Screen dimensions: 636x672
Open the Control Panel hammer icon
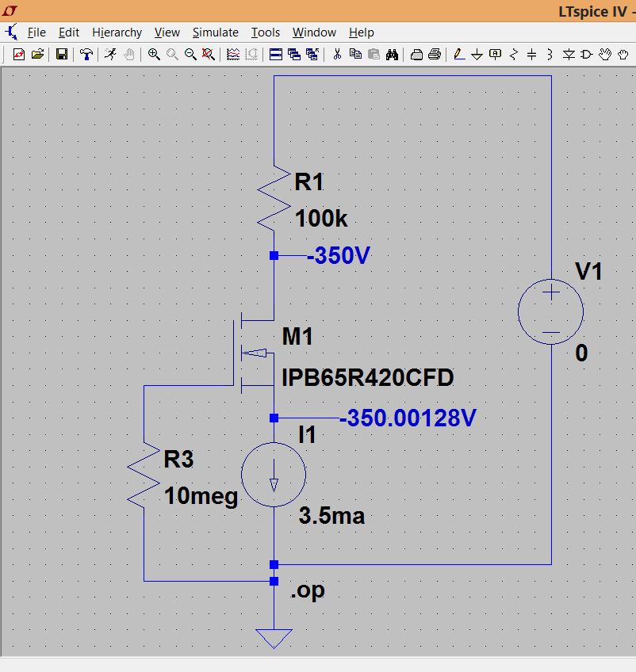(86, 55)
